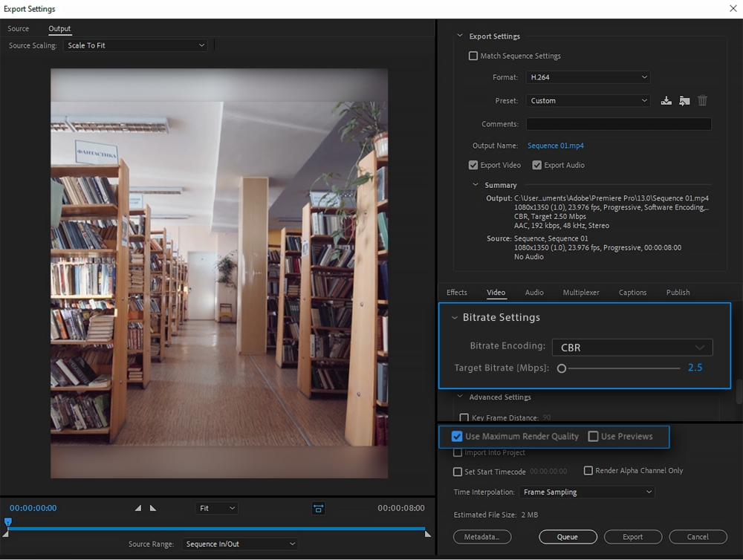Click the Set Out Point triangle icon

(153, 508)
